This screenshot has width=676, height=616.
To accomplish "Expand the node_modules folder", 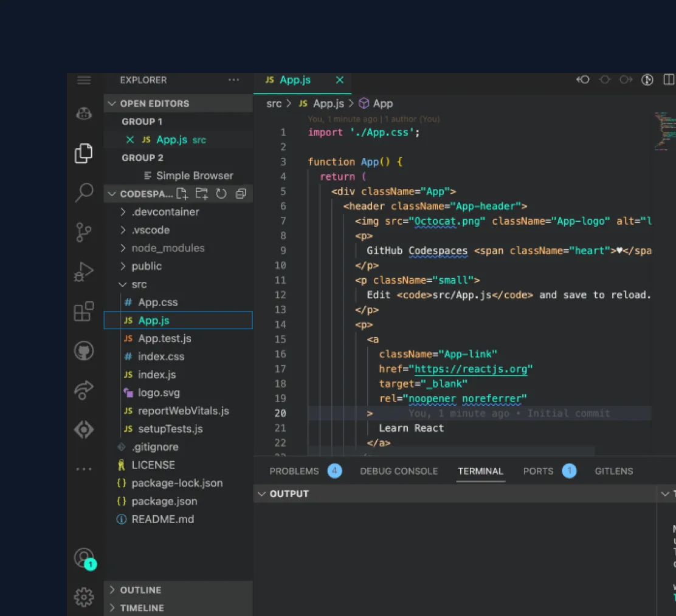I will point(168,248).
